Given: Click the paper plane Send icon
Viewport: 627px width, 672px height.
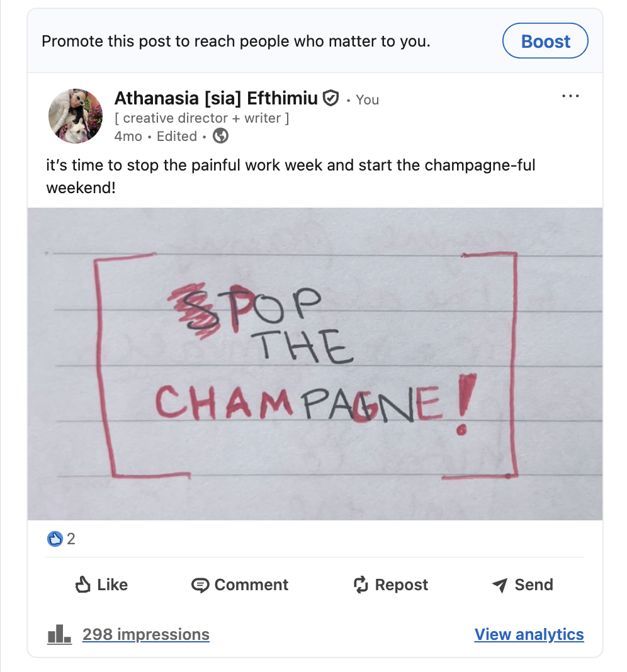Looking at the screenshot, I should click(500, 585).
